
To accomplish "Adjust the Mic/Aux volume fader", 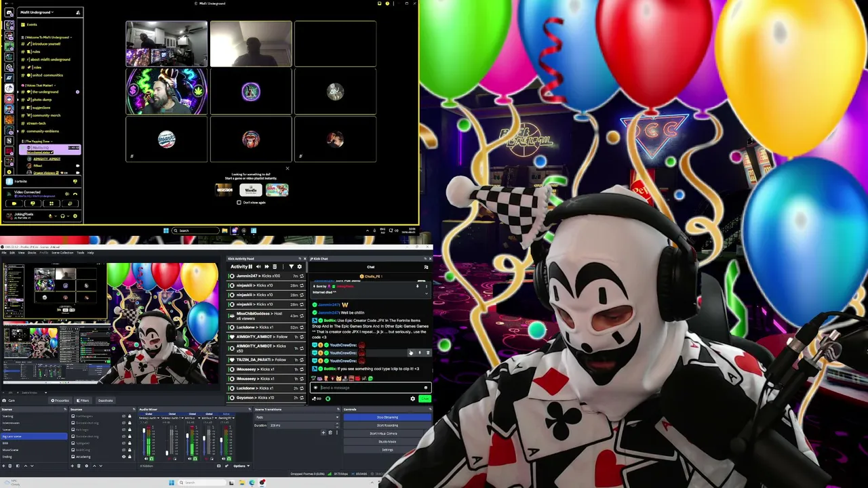I will coord(187,436).
